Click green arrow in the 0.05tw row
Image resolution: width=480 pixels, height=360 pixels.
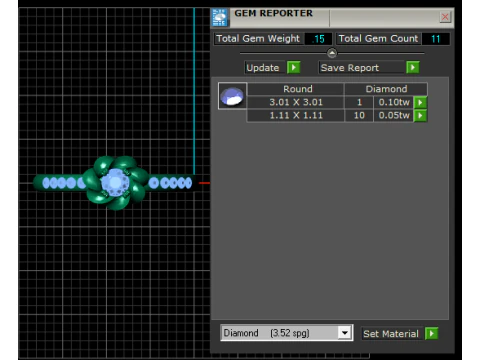click(420, 115)
